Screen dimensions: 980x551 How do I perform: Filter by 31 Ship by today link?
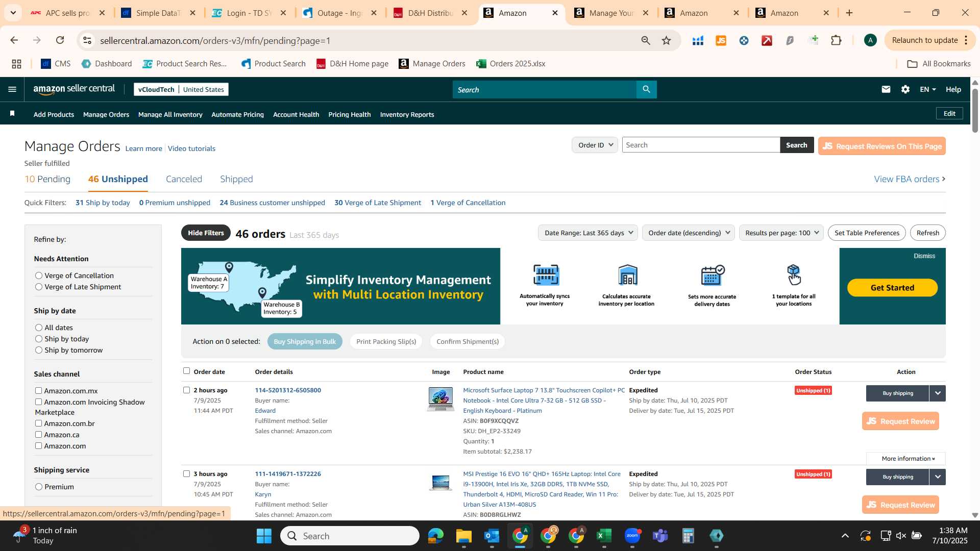[103, 203]
